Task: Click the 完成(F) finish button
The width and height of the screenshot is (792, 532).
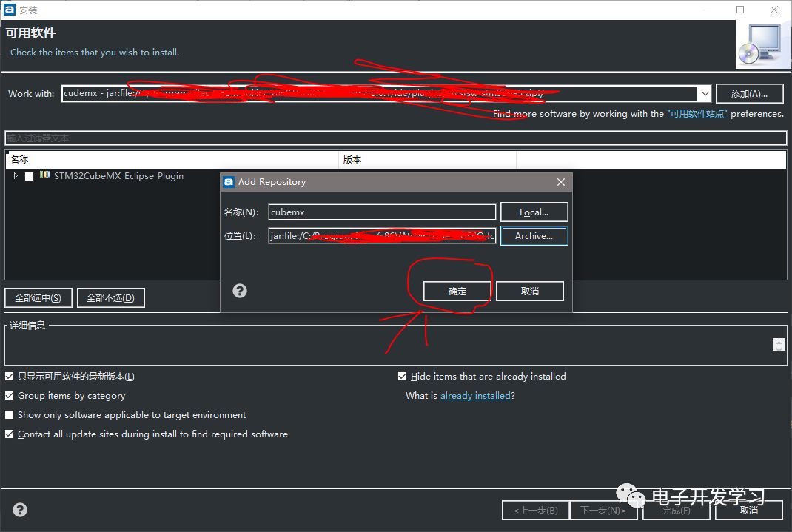Action: 677,511
